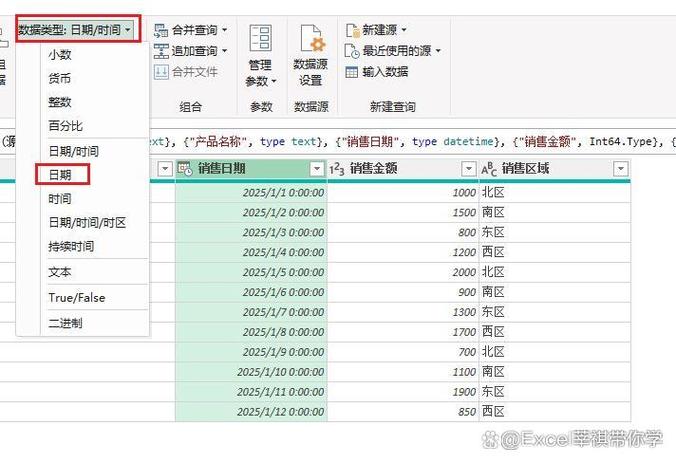Image resolution: width=676 pixels, height=463 pixels.
Task: Open the 销售日期 column filter dropdown
Action: (x=317, y=169)
